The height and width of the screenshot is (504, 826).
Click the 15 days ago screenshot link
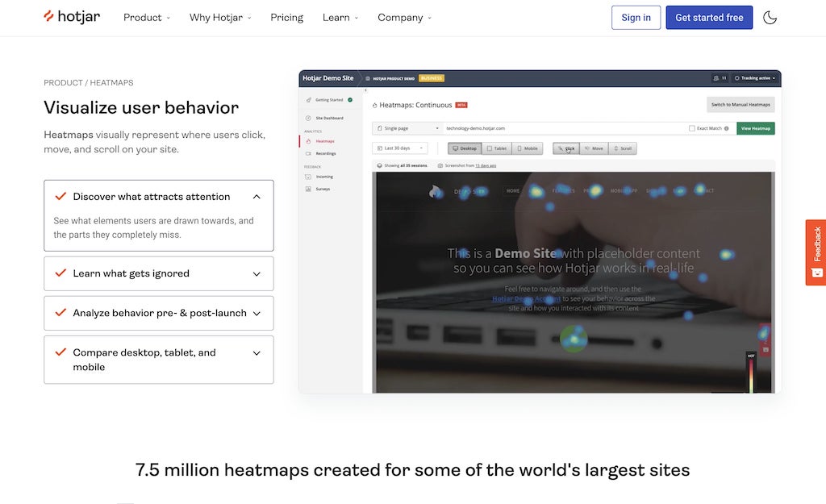(x=486, y=165)
